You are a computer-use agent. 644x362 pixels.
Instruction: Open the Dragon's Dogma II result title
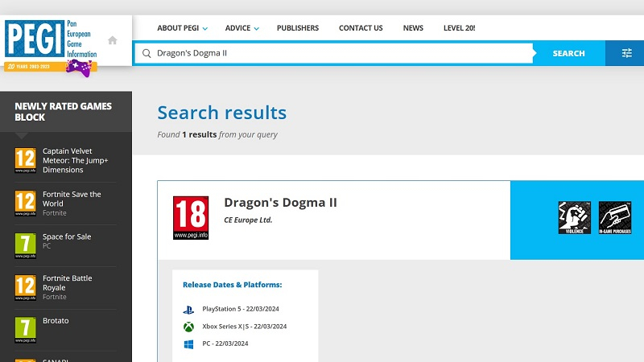coord(280,203)
